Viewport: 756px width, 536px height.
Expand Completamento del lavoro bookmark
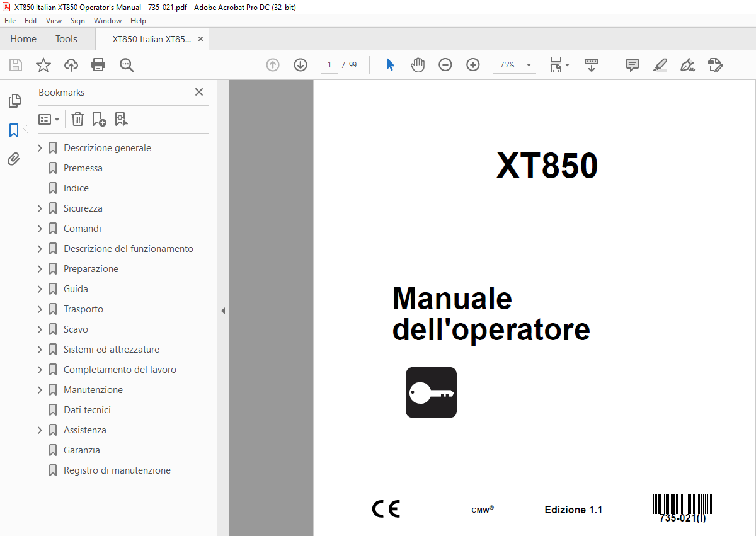[40, 370]
